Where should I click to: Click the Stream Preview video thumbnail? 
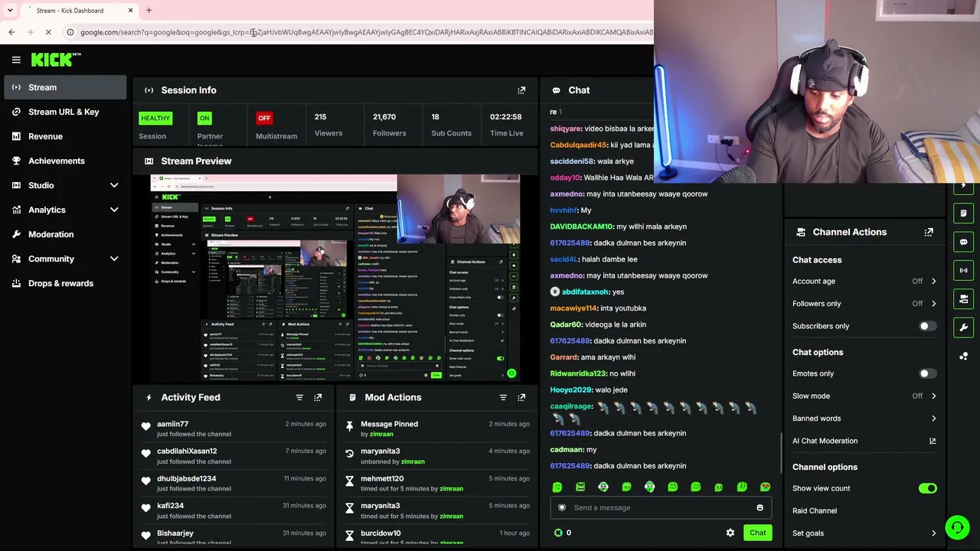click(335, 278)
